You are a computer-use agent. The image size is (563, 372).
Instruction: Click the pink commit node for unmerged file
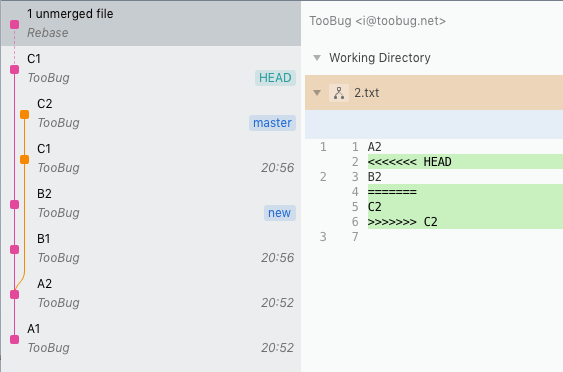coord(14,24)
